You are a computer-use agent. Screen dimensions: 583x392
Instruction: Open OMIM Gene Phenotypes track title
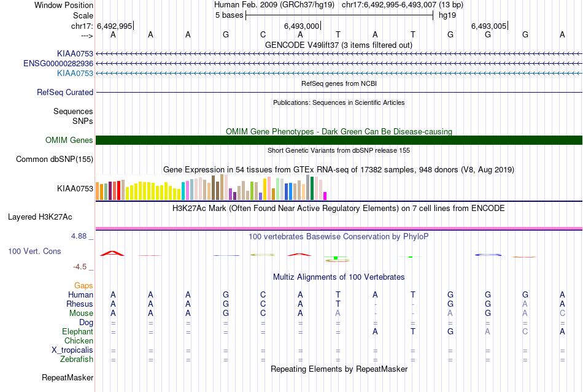[x=339, y=131]
